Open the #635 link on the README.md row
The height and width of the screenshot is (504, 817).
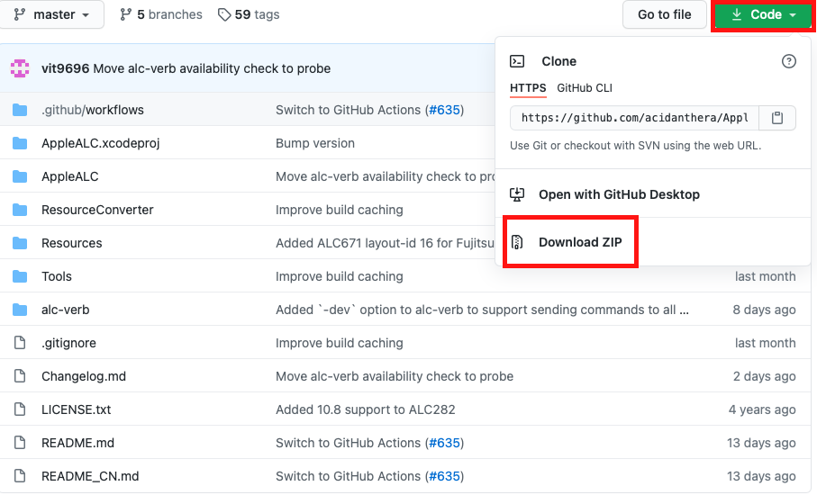coord(444,443)
